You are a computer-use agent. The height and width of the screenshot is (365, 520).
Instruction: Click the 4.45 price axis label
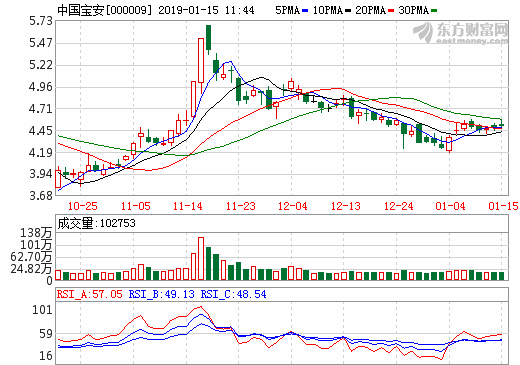coord(41,131)
